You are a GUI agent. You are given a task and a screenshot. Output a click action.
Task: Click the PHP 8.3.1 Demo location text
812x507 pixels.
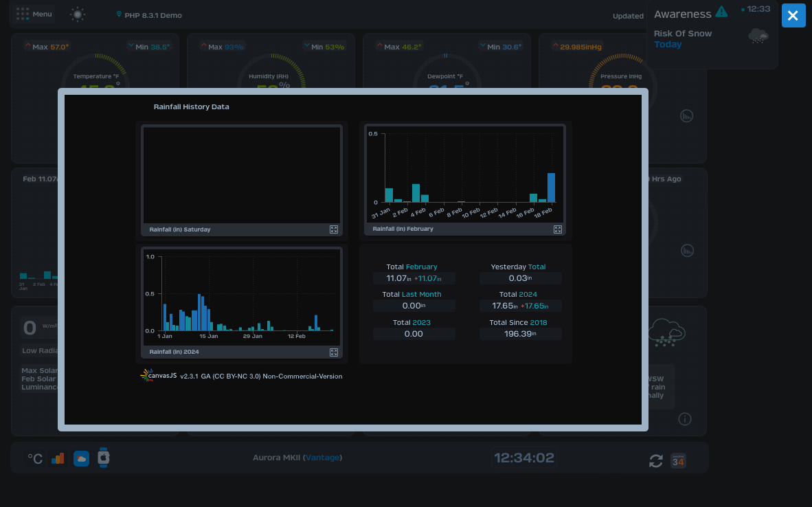[153, 15]
